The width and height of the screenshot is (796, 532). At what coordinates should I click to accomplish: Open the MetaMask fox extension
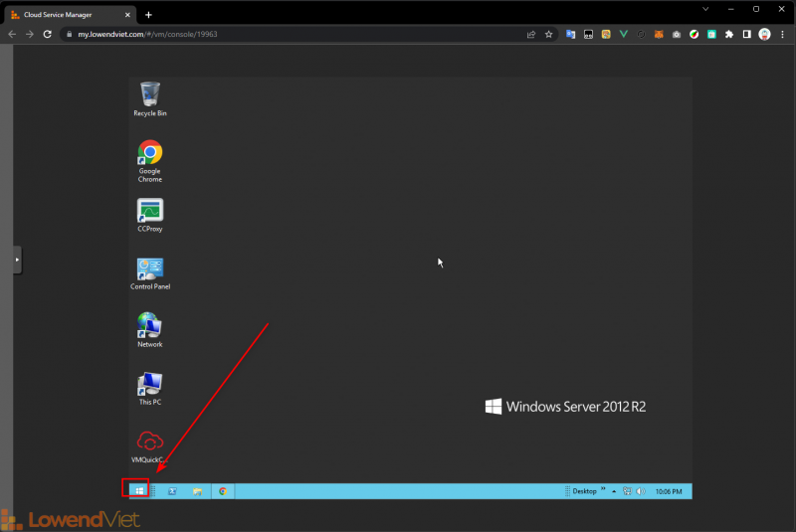click(x=659, y=34)
